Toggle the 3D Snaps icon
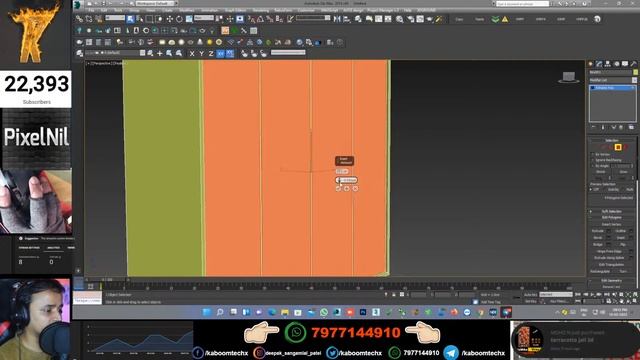Viewport: 640px width, 360px height. (x=252, y=19)
